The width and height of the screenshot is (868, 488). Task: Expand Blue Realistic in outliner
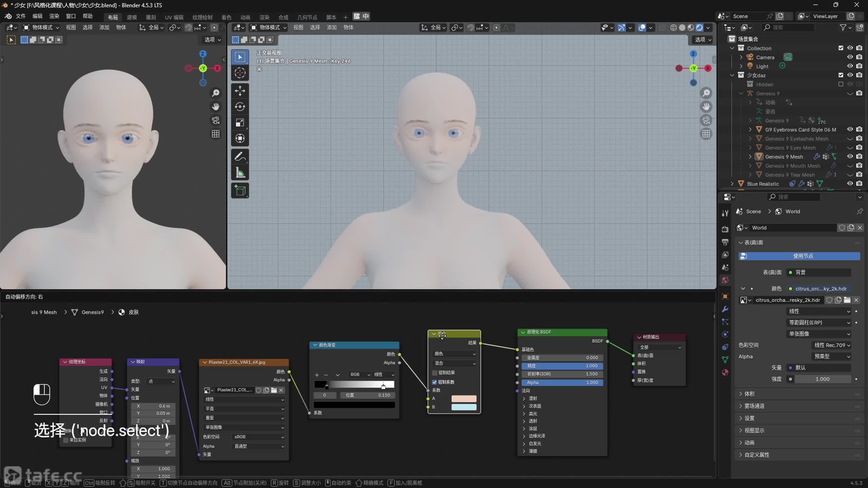[x=732, y=184]
